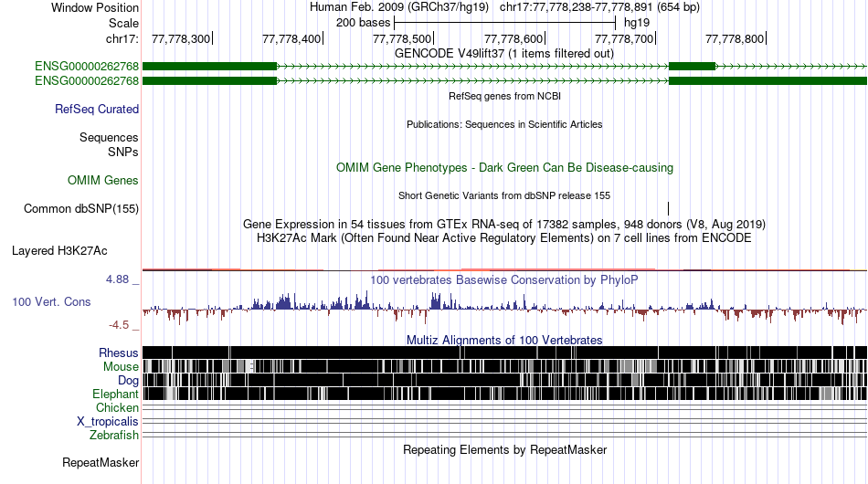Open the Repeating Elements by RepeatMasker title

point(504,449)
